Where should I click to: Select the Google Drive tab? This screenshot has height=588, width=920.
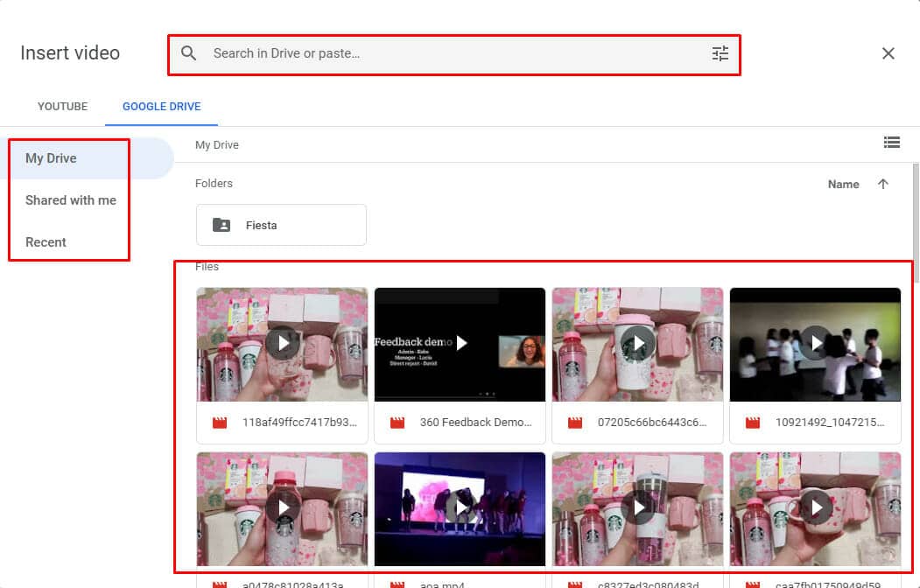click(161, 107)
